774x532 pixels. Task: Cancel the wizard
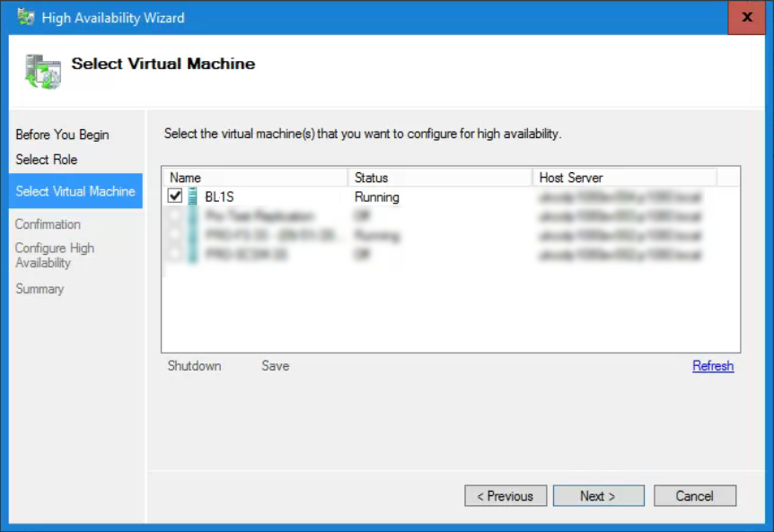tap(694, 495)
